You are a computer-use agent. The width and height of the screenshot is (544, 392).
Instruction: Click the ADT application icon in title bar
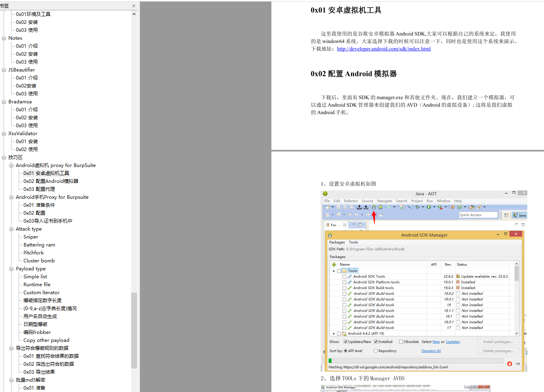pyautogui.click(x=325, y=194)
